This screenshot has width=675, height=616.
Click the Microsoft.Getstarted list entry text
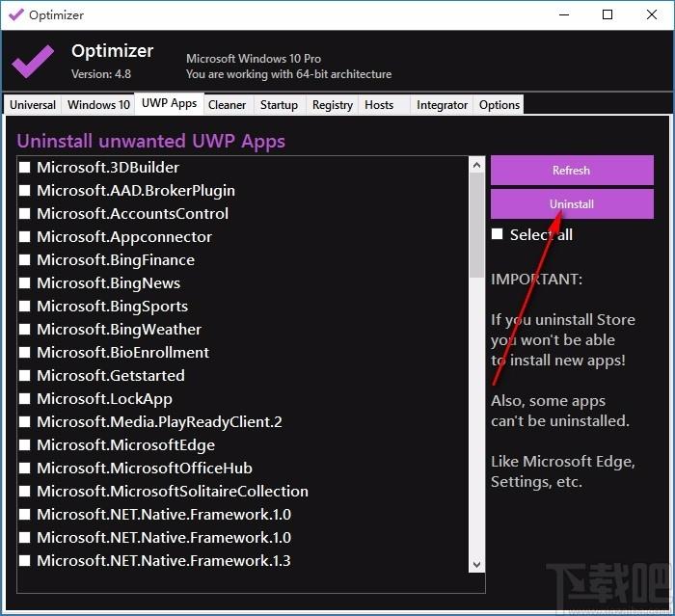coord(111,375)
